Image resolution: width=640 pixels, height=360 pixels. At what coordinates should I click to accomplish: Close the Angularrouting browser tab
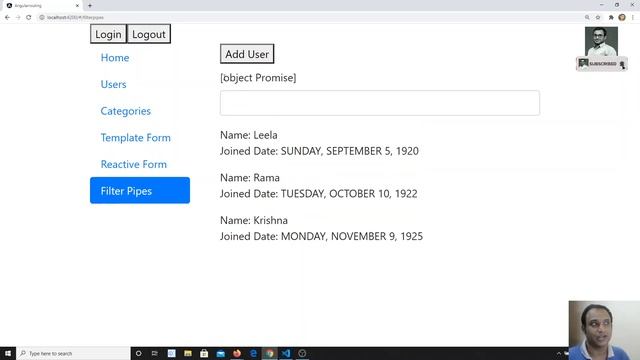coord(77,6)
